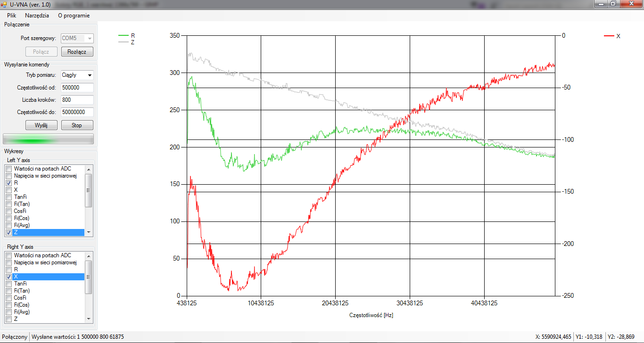The width and height of the screenshot is (644, 343).
Task: Click the Rozłącz button to disconnect
Action: click(x=77, y=52)
